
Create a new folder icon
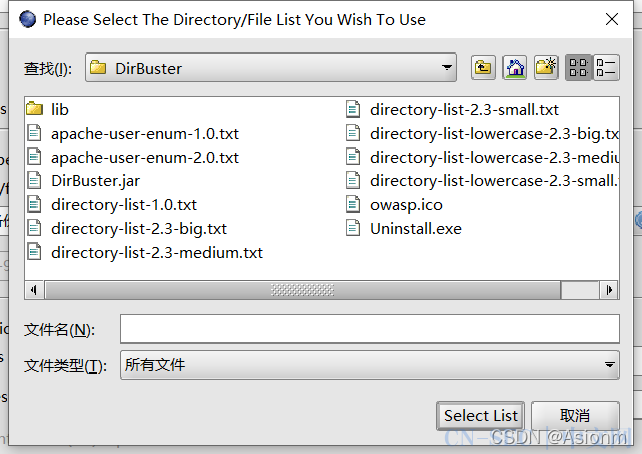pos(545,68)
